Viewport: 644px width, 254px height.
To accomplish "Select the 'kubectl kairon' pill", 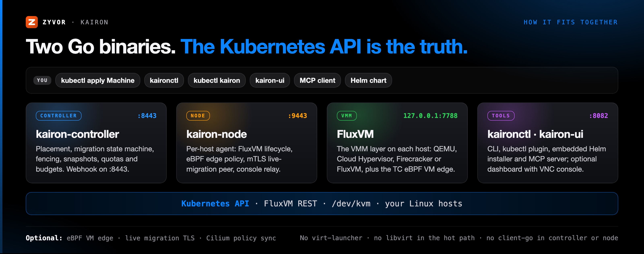I will coord(217,80).
